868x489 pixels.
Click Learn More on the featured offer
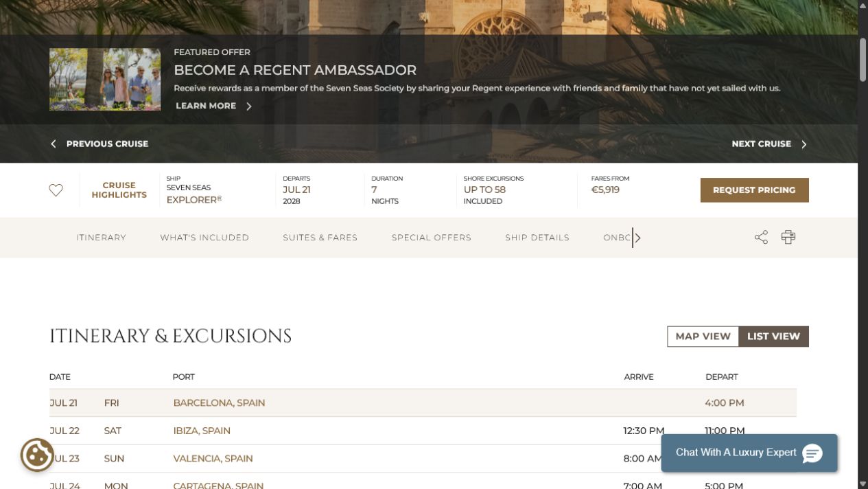pos(206,106)
